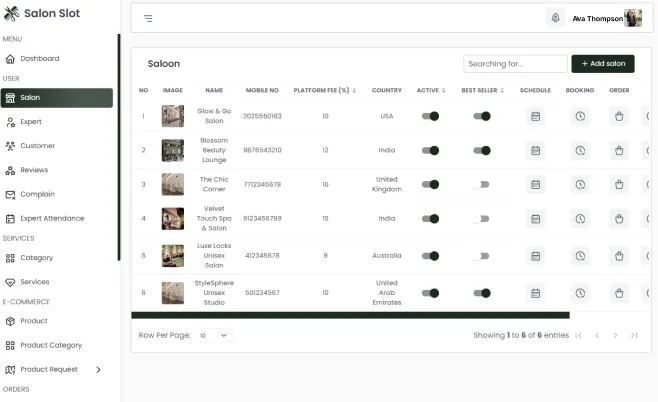Image resolution: width=658 pixels, height=402 pixels.
Task: Expand the Product Request submenu
Action: pyautogui.click(x=98, y=369)
